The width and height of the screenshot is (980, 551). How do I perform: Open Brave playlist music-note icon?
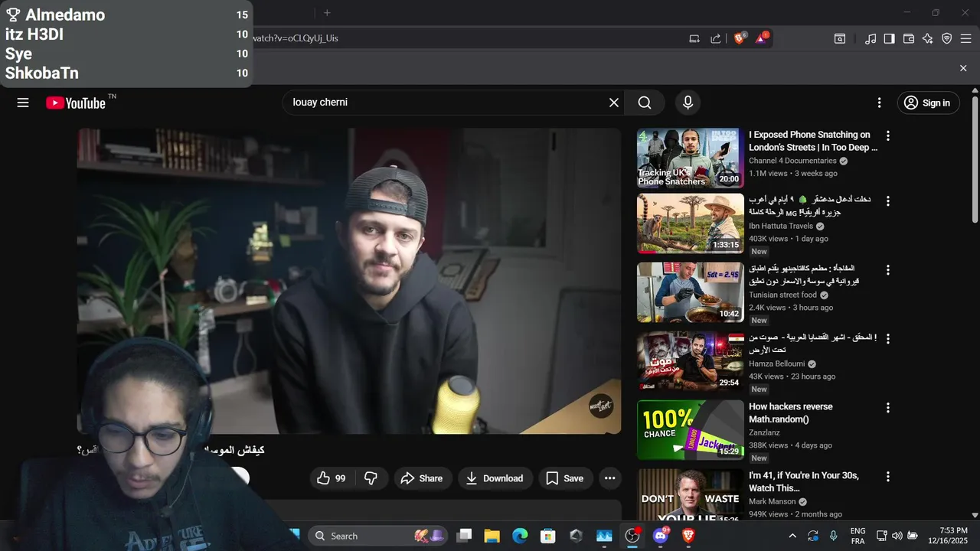pyautogui.click(x=871, y=38)
